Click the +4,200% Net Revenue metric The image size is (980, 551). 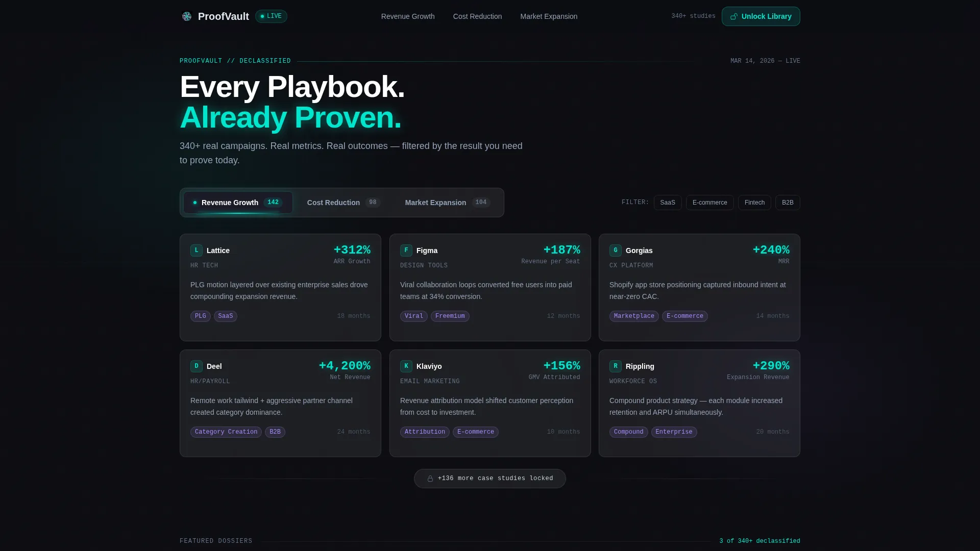345,370
